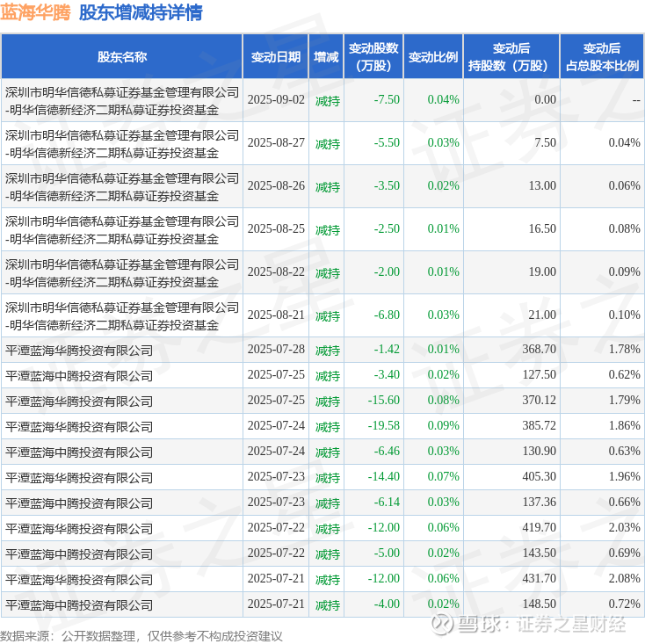
Task: Click the date cell 2025-08-21
Action: coord(276,315)
